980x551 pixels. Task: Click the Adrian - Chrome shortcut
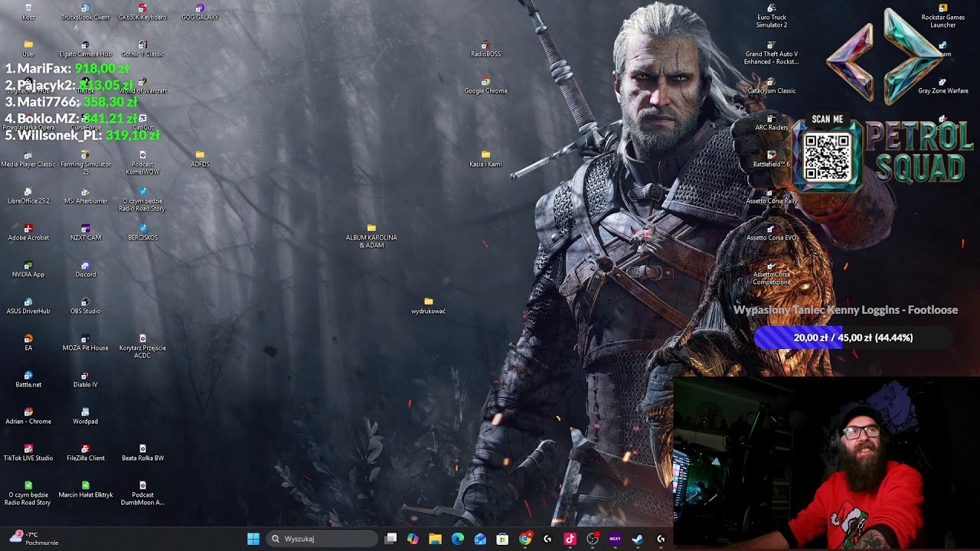coord(28,416)
